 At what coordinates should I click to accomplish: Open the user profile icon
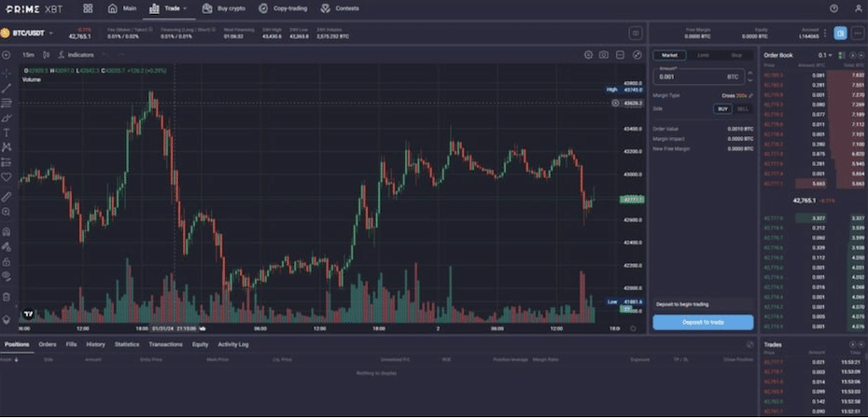pos(855,8)
